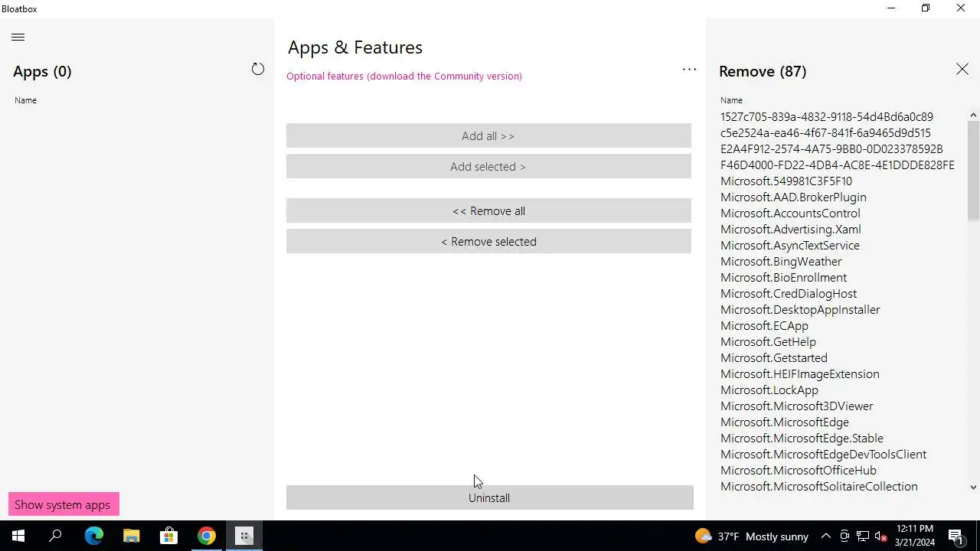The image size is (980, 551).
Task: Toggle Show system apps
Action: click(64, 504)
